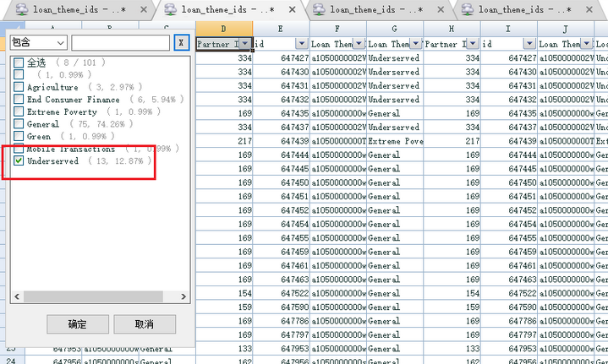Click cell 647439 in column E

[x=281, y=141]
